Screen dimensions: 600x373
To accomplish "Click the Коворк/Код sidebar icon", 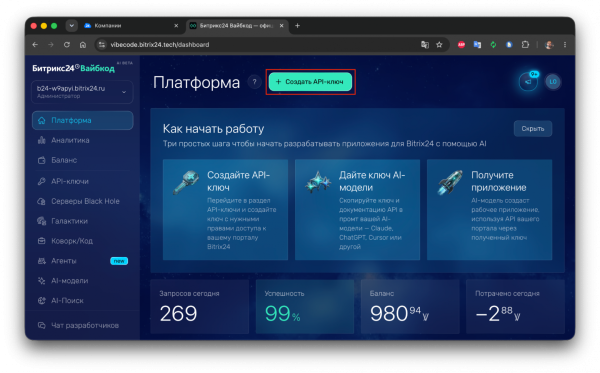I will pyautogui.click(x=41, y=241).
